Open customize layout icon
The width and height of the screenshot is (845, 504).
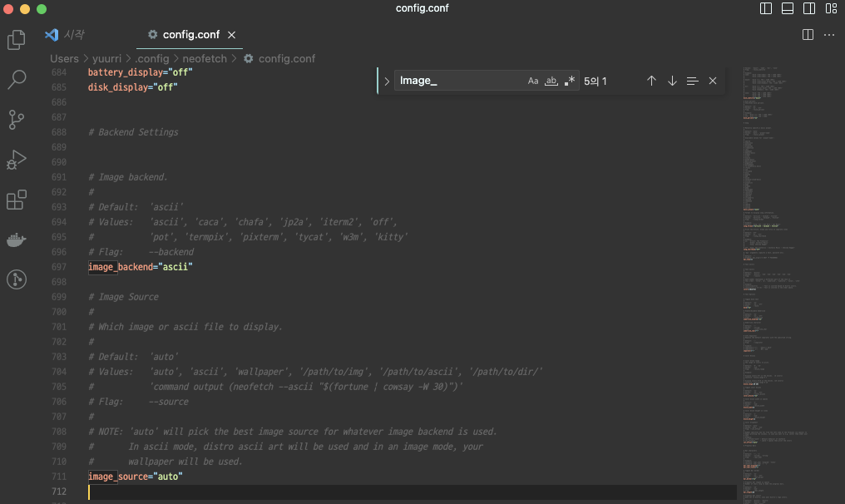(831, 8)
